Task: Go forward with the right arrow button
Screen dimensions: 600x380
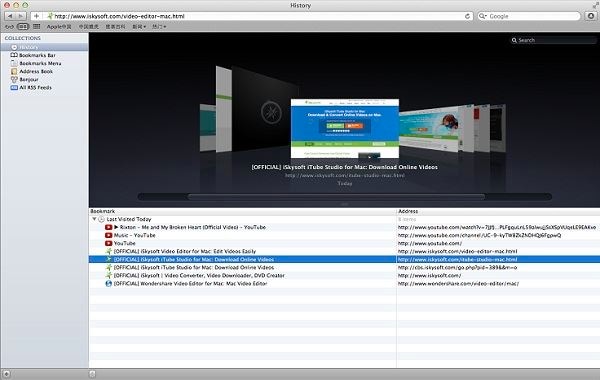Action: [21, 16]
